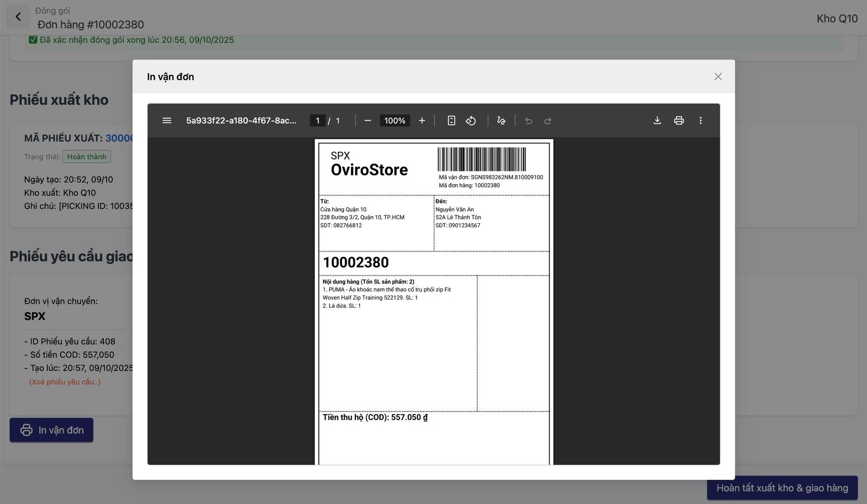
Task: Open the blue mã phiếu xuất link
Action: click(x=119, y=138)
